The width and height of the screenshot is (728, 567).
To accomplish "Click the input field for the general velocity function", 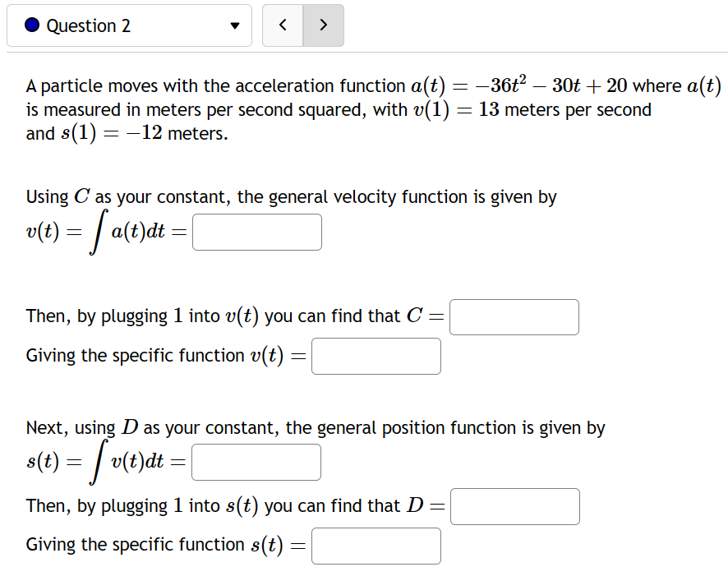I will click(256, 232).
